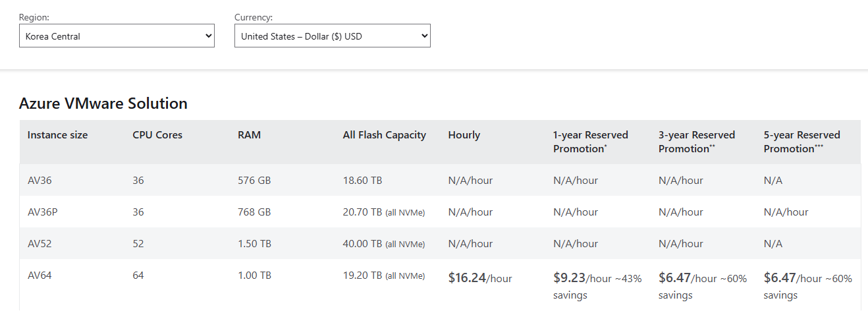Click the 3-year Reserved Promotion header
The height and width of the screenshot is (321, 868).
tap(696, 142)
